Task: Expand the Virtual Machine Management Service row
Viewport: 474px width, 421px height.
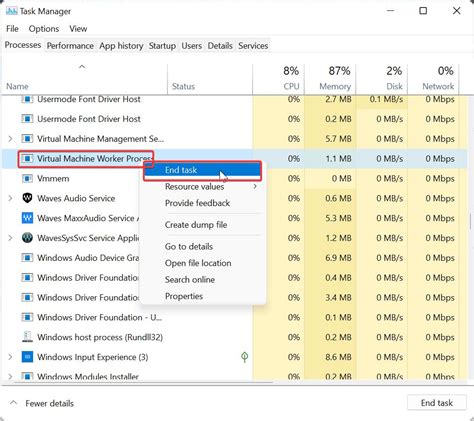Action: click(10, 139)
